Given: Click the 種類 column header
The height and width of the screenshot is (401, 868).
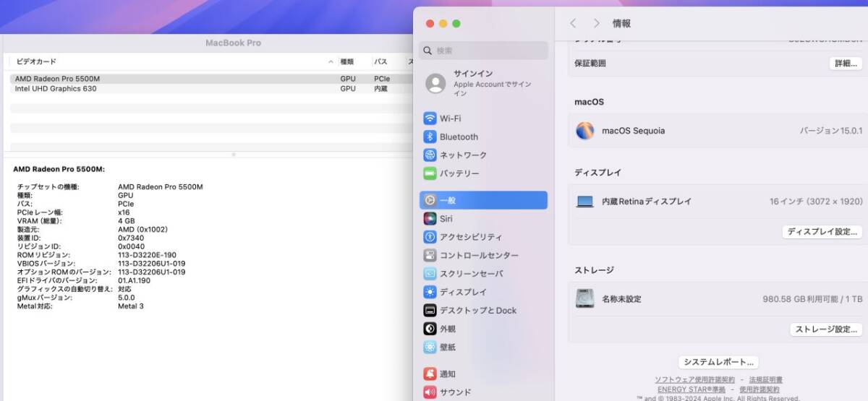Looking at the screenshot, I should [347, 62].
